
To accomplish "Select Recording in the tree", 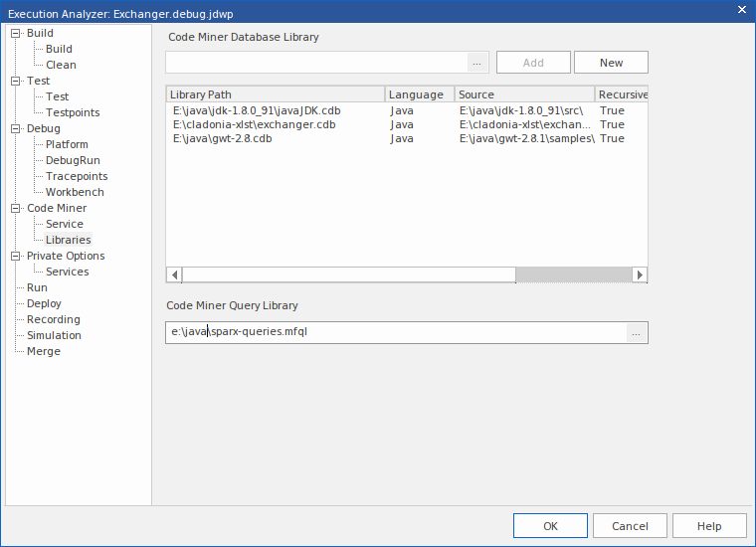I will (54, 319).
